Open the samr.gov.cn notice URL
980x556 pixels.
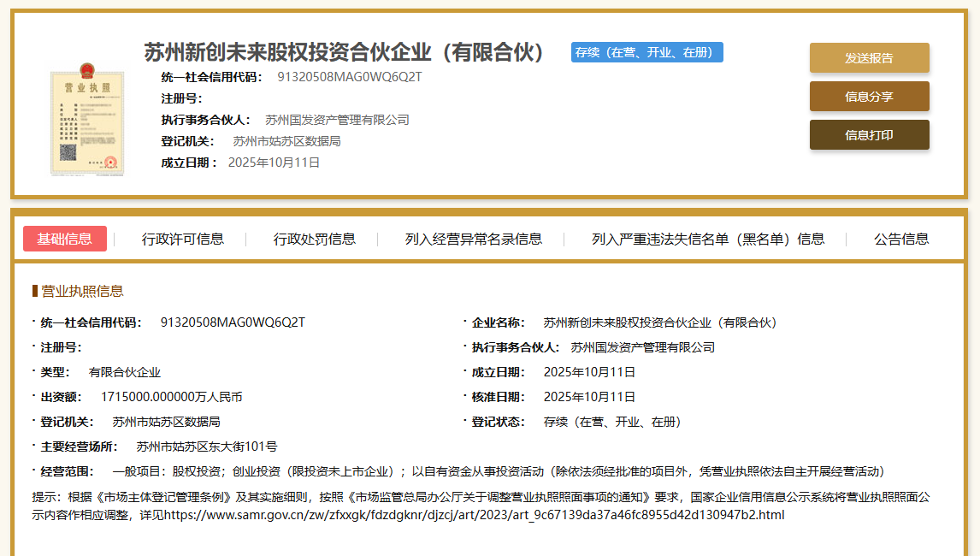[x=474, y=515]
